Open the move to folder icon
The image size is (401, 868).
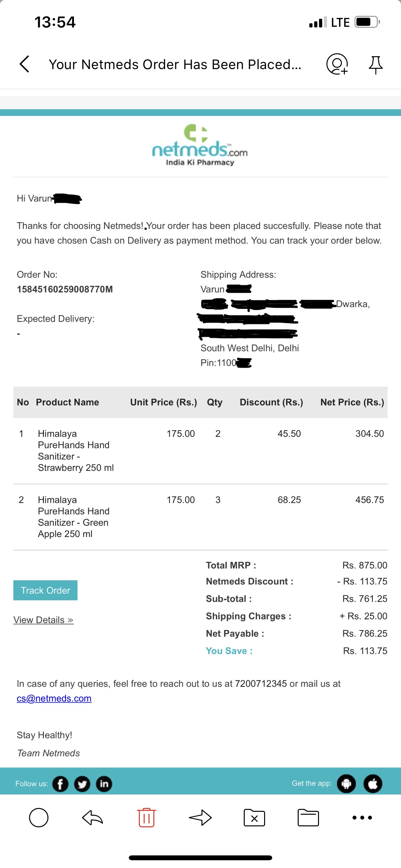(x=308, y=817)
